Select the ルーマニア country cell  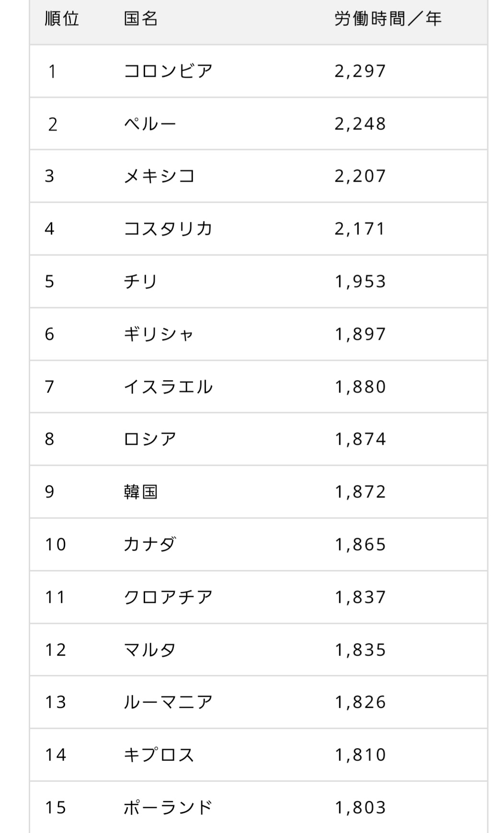point(168,702)
